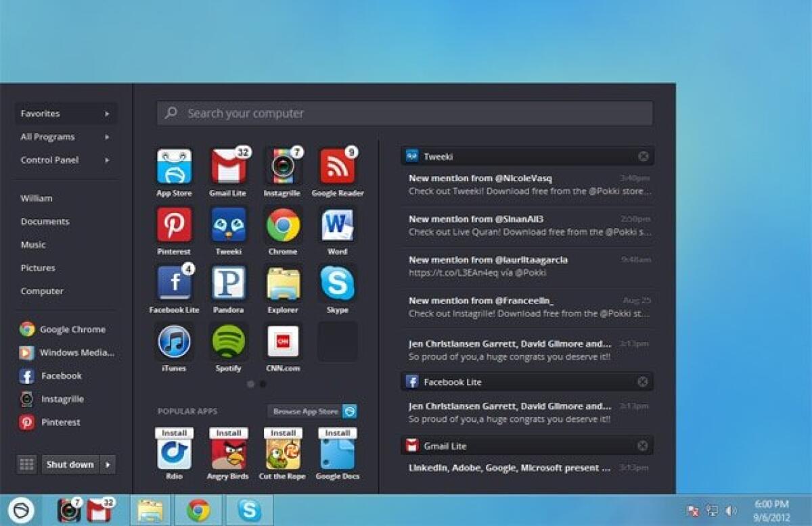Open Control Panel from the sidebar

(x=49, y=160)
